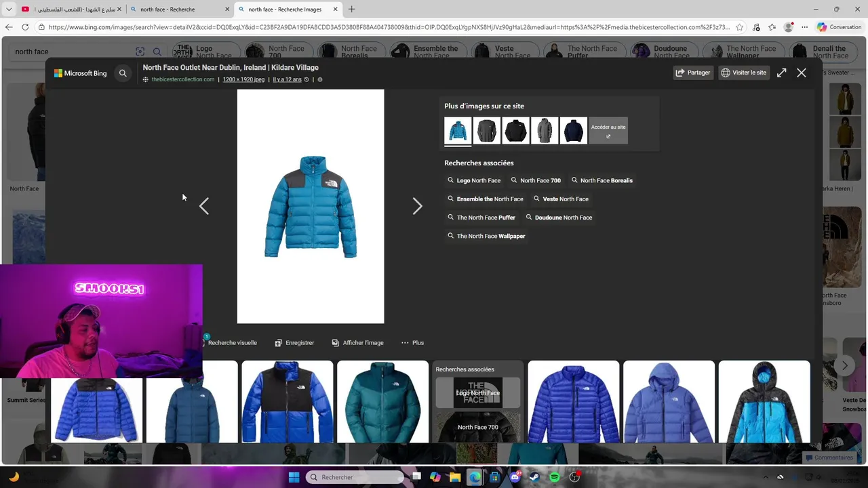This screenshot has height=488, width=868.
Task: Open Spotify from the taskbar
Action: tap(555, 477)
